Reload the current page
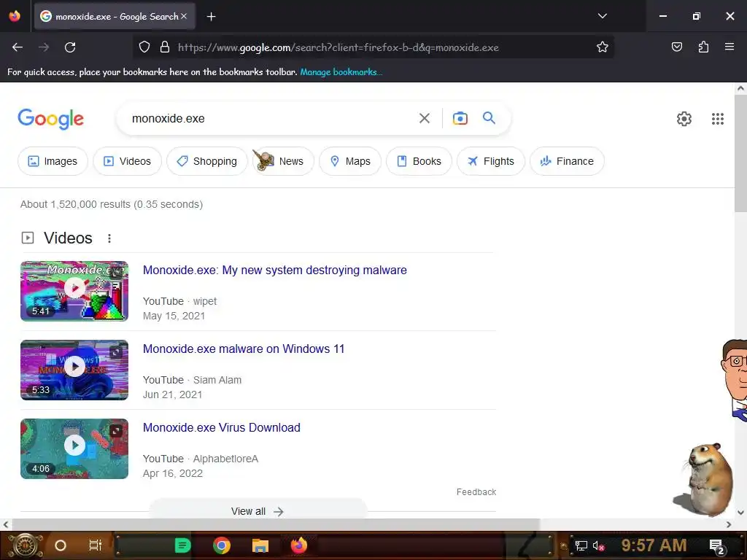747x560 pixels. tap(70, 47)
